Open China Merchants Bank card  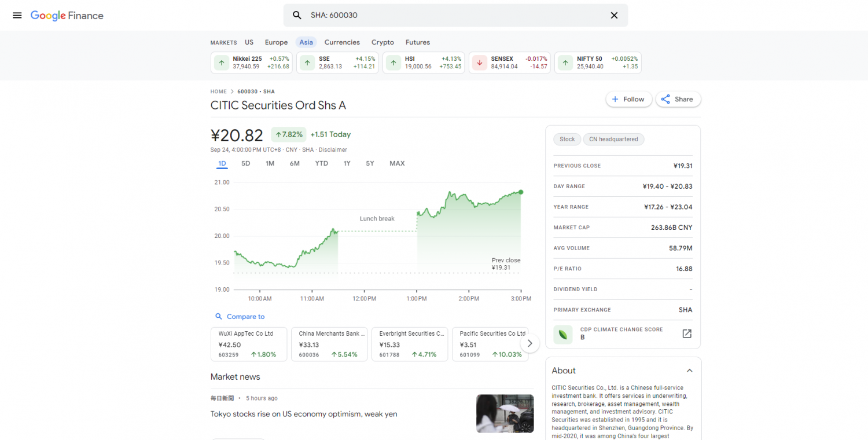[329, 344]
